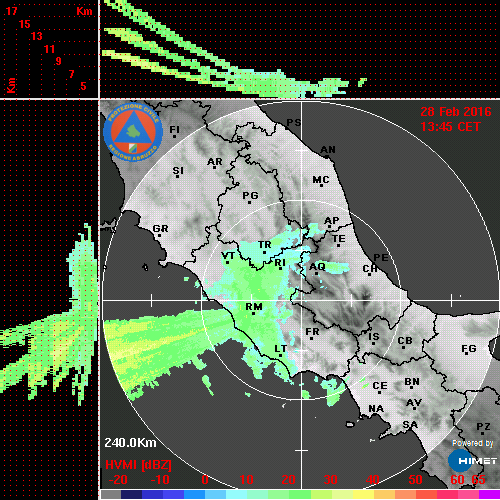Image resolution: width=500 pixels, height=500 pixels.
Task: Click the 5 km altitude scale label
Action: click(83, 86)
